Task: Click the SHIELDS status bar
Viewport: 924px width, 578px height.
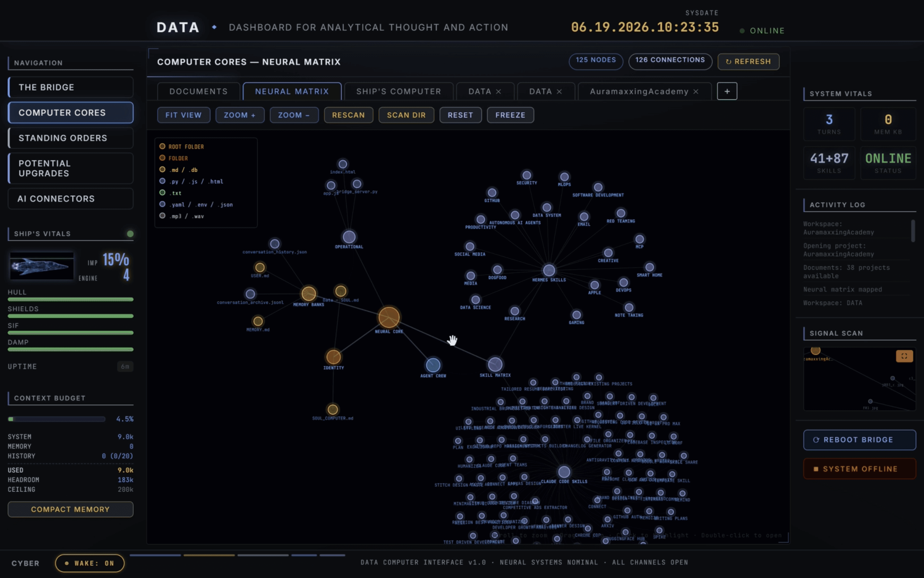Action: pyautogui.click(x=71, y=316)
